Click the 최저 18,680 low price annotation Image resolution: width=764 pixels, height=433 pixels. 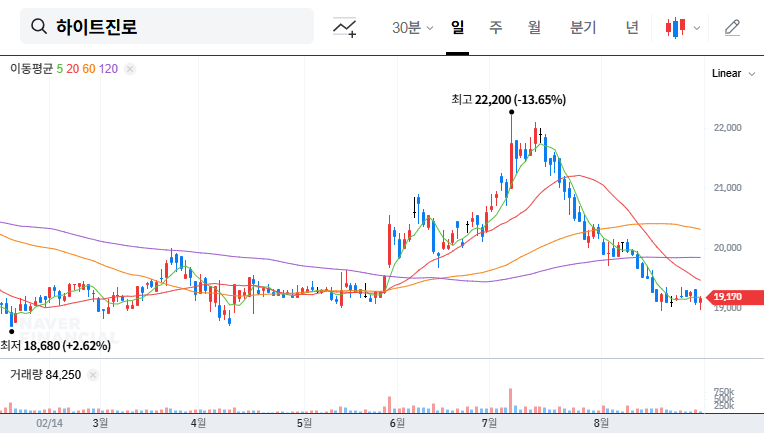56,346
